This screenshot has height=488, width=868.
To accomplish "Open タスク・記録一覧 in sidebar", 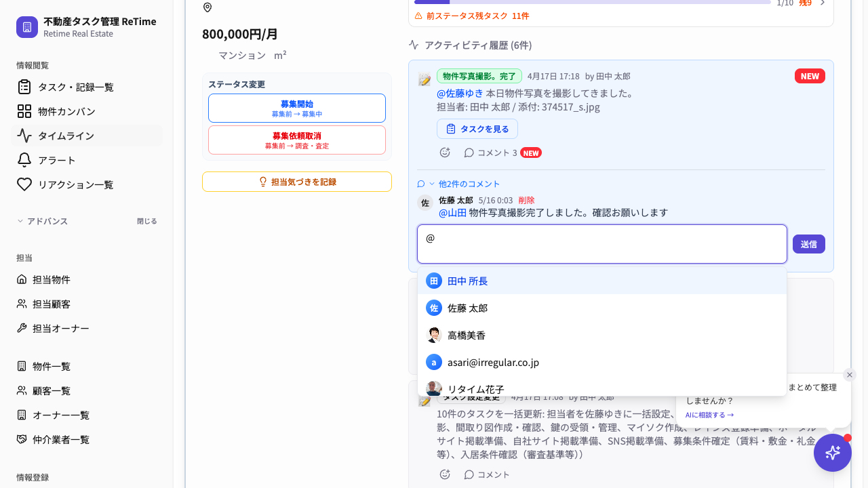I will pyautogui.click(x=87, y=87).
